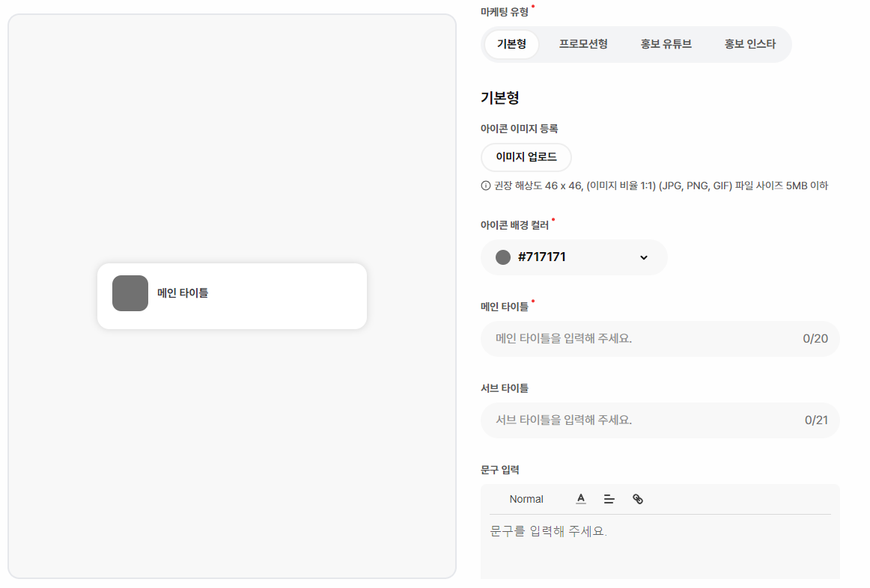Click the 권장 해상도 46 x 46 hint text
The image size is (870, 588).
661,186
